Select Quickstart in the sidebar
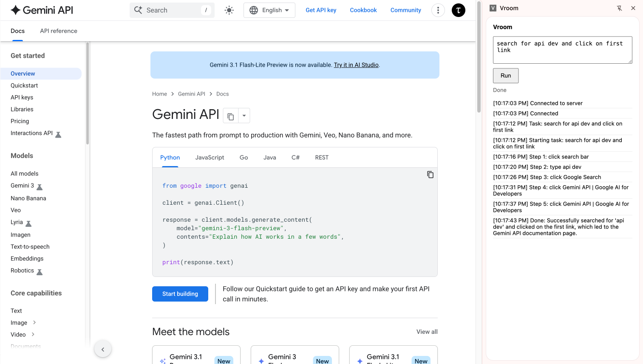The width and height of the screenshot is (643, 364). click(24, 85)
